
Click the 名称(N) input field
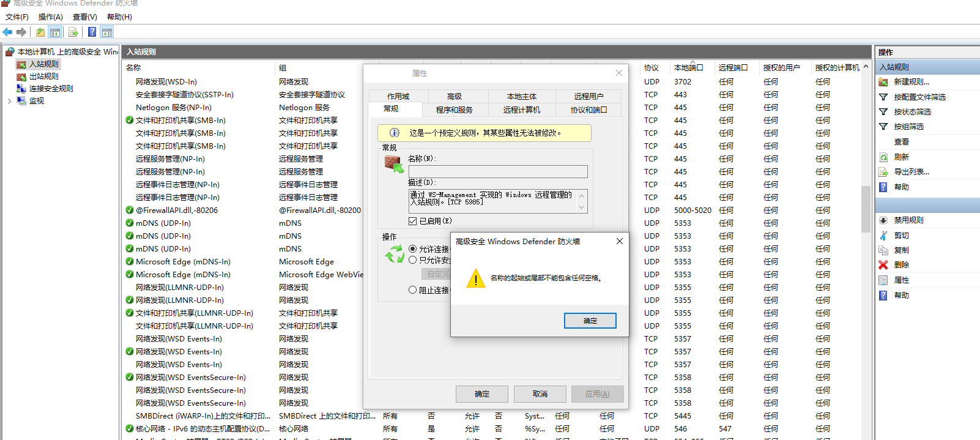[498, 171]
